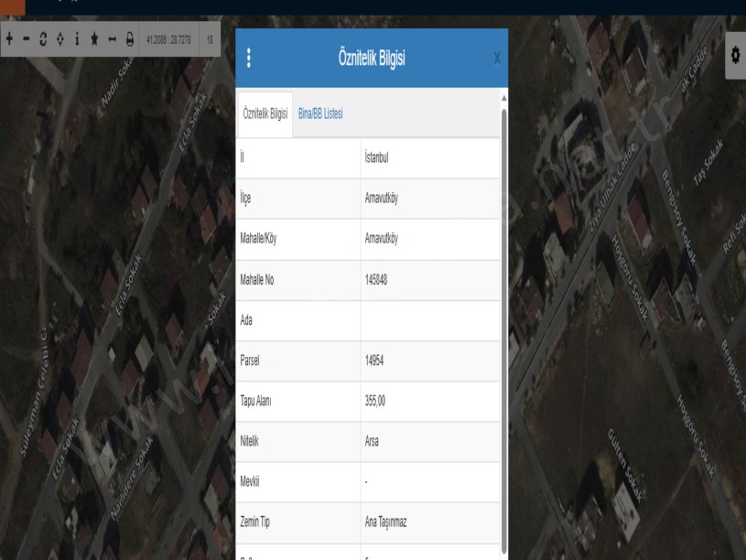Select the distance measure tool
Screen dimensions: 746x560
tap(112, 39)
